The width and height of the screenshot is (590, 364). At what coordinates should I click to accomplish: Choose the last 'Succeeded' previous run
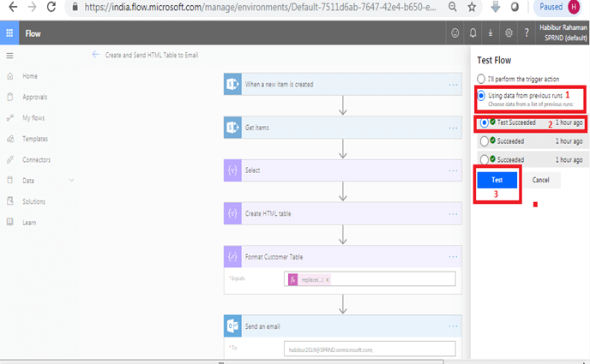[485, 159]
